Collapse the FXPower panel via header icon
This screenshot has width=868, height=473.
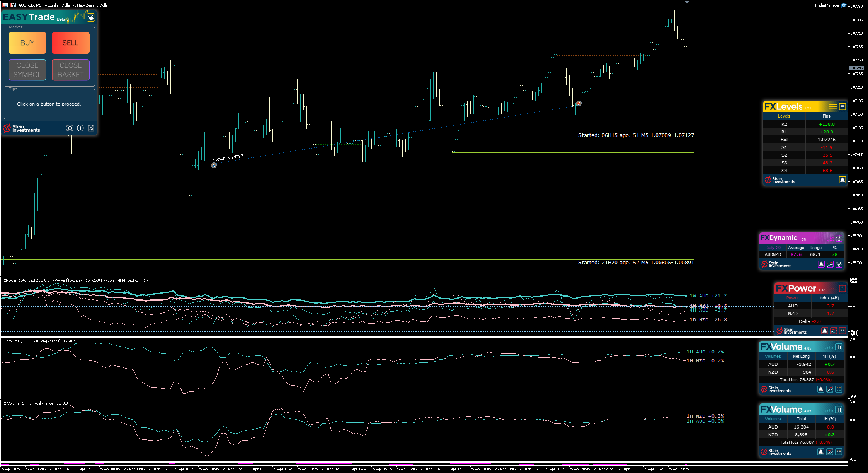[842, 289]
